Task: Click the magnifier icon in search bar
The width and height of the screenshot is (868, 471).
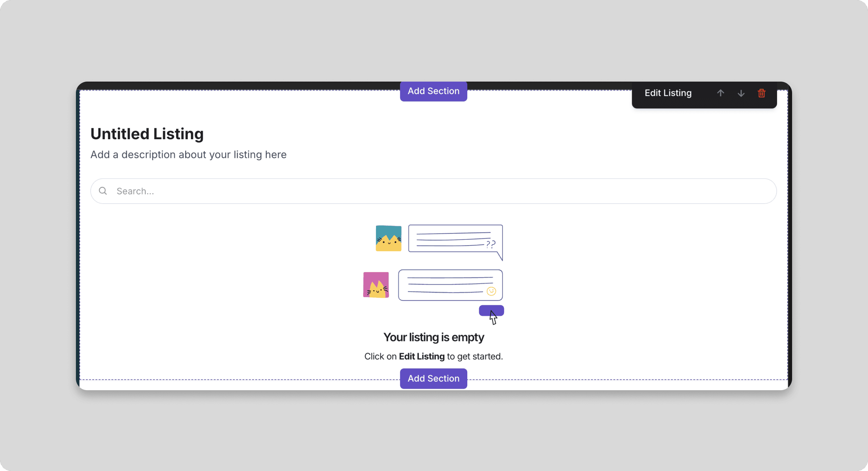Action: pyautogui.click(x=103, y=191)
